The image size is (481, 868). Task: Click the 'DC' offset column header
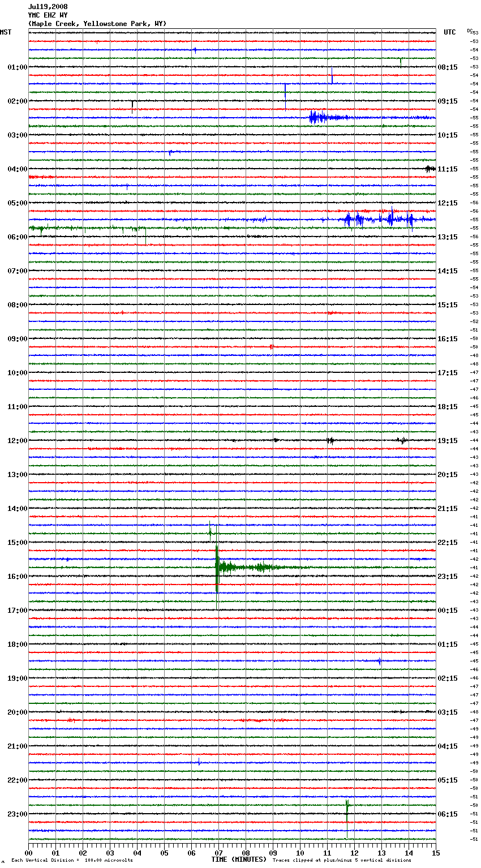(x=470, y=31)
